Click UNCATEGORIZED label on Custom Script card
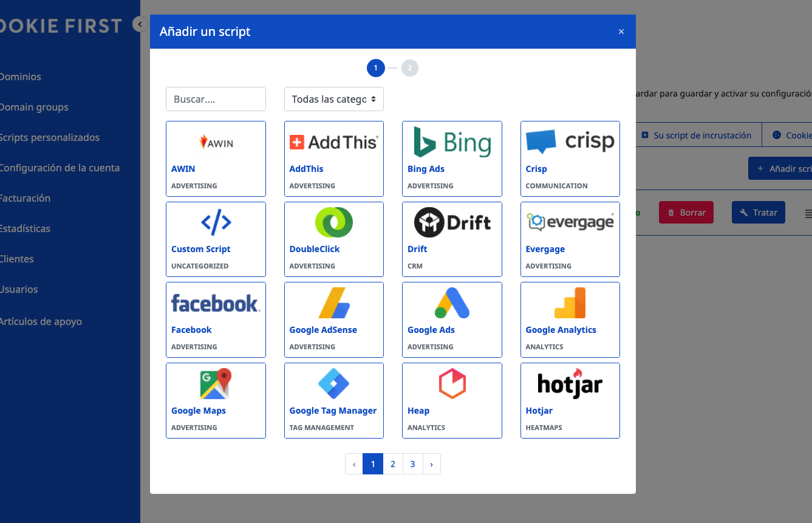Image resolution: width=812 pixels, height=523 pixels. 200,266
